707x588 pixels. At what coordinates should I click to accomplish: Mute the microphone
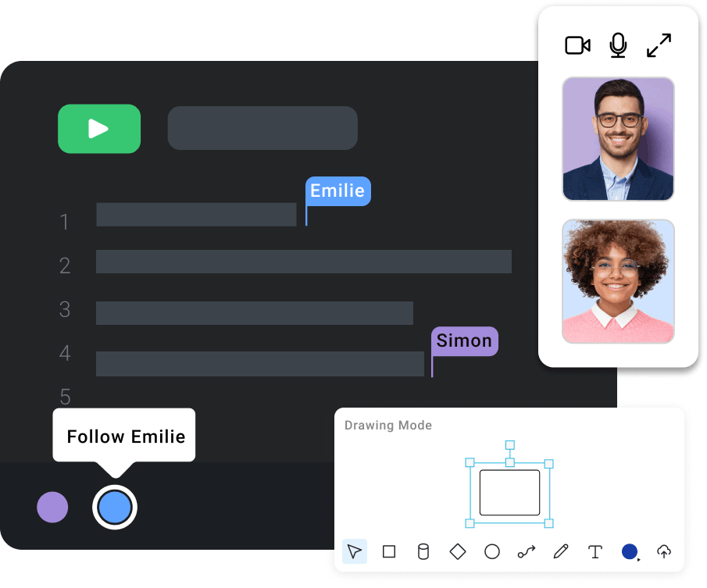pos(618,45)
